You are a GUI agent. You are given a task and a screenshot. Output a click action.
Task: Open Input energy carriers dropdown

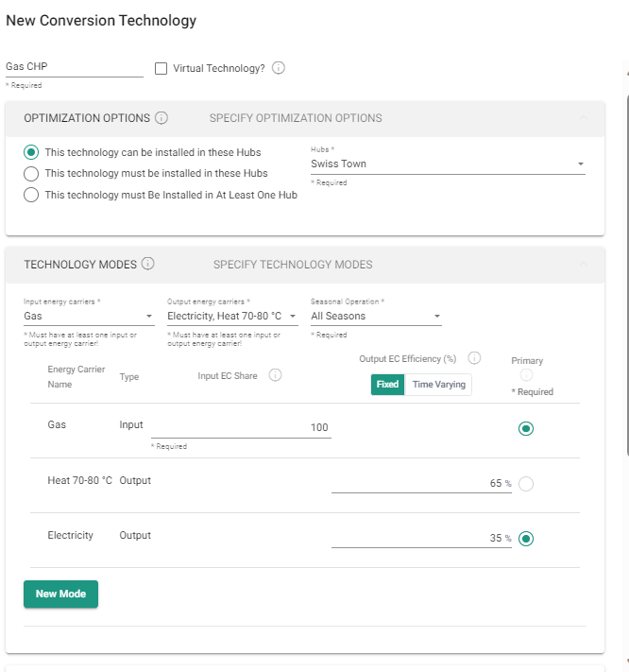89,317
